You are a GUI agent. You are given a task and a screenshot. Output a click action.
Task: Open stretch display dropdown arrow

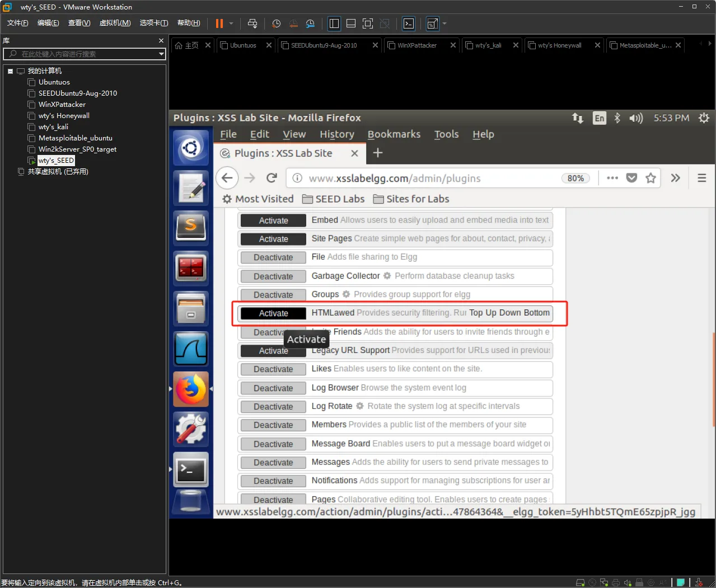[444, 23]
